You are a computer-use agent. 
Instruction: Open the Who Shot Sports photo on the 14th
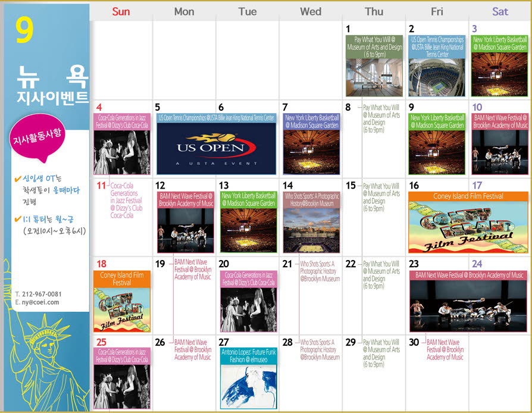click(311, 230)
